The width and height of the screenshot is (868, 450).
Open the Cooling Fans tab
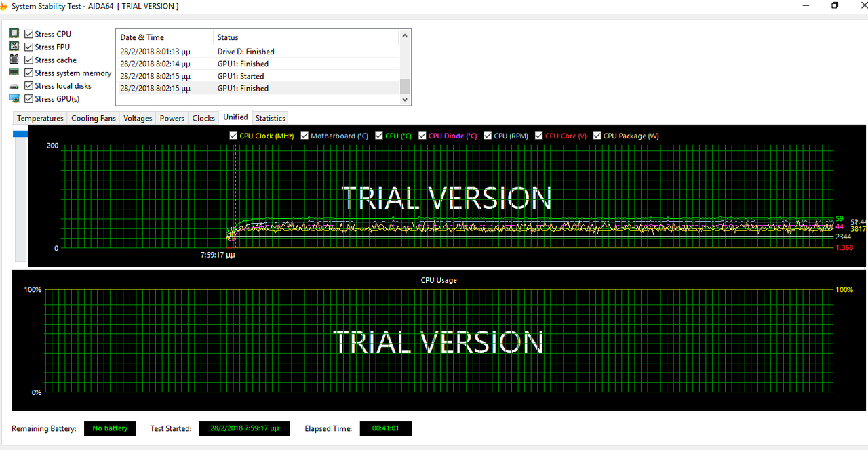(x=94, y=118)
